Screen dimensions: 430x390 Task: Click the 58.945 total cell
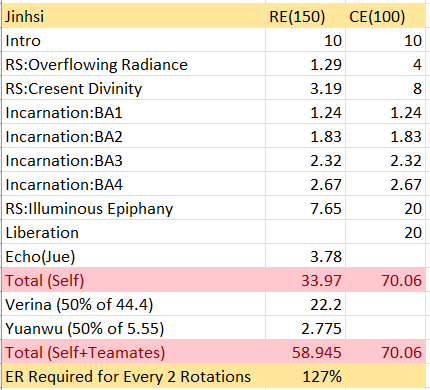coord(306,352)
